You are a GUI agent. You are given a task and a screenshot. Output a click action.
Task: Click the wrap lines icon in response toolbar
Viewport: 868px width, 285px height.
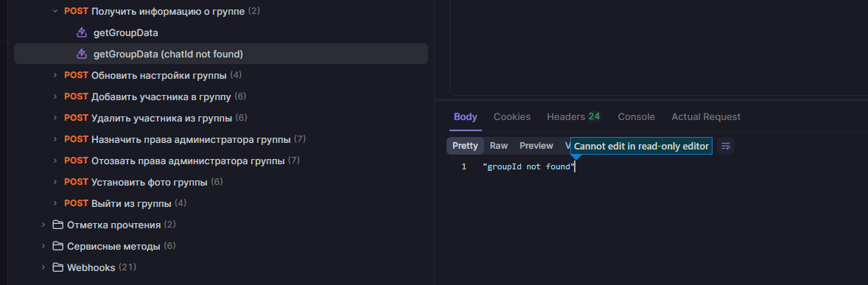click(x=726, y=146)
